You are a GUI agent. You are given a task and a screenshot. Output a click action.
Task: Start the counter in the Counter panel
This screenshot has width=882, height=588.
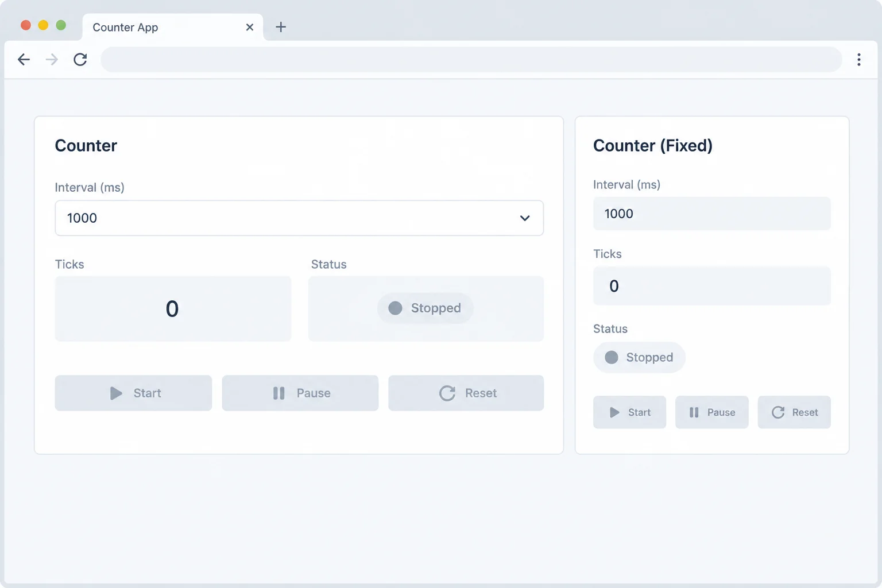pos(133,393)
